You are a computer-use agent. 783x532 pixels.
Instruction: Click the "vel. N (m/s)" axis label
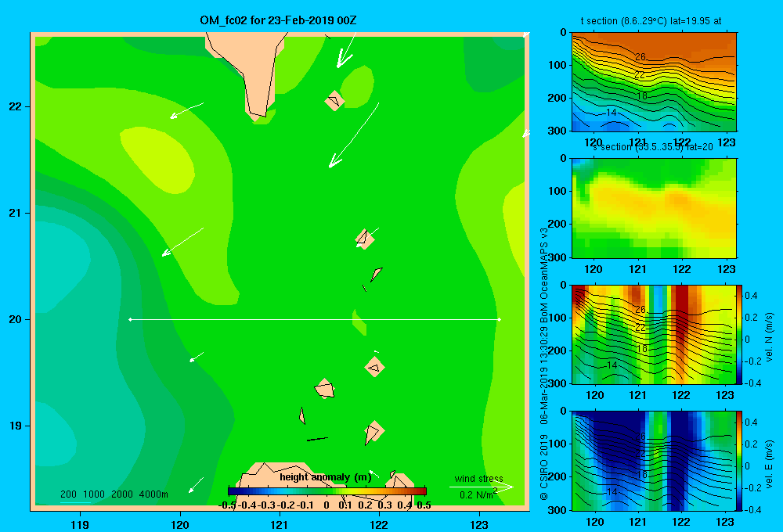770,337
